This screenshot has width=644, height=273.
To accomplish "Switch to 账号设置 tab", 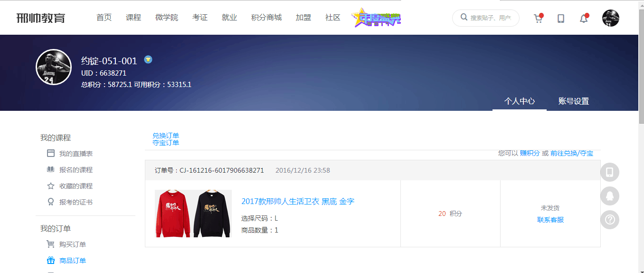I will click(573, 101).
